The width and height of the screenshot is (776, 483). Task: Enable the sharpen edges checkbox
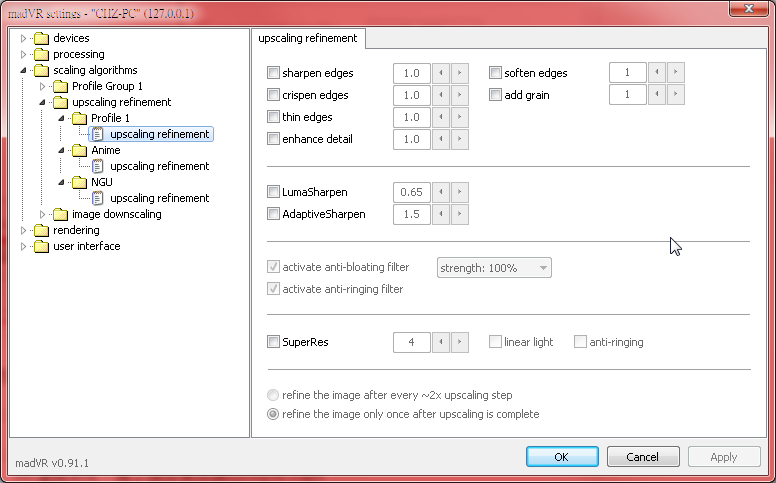pyautogui.click(x=273, y=73)
